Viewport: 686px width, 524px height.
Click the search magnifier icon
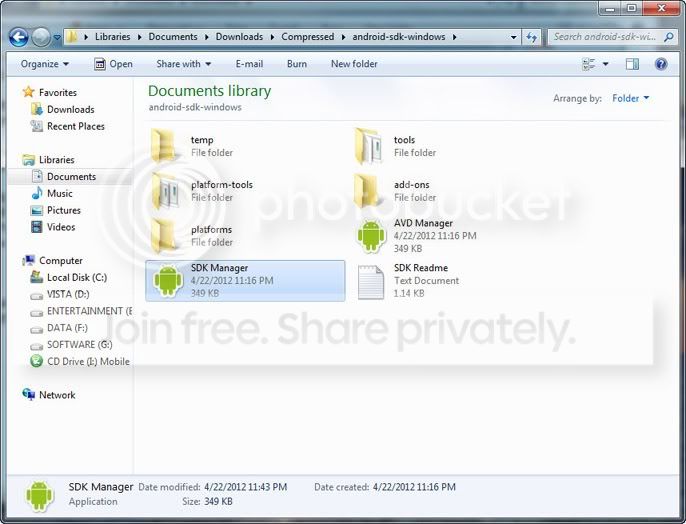pyautogui.click(x=668, y=37)
